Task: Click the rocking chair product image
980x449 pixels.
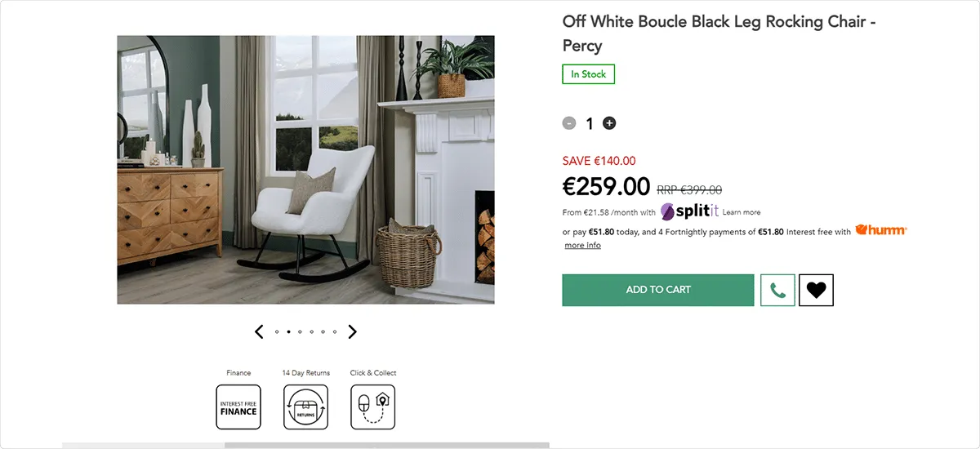Action: [x=305, y=170]
